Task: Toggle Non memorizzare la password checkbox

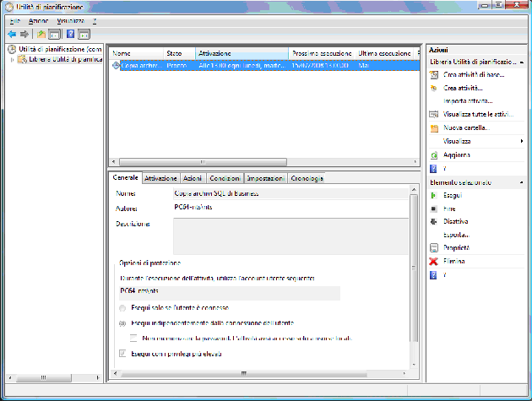Action: [133, 339]
